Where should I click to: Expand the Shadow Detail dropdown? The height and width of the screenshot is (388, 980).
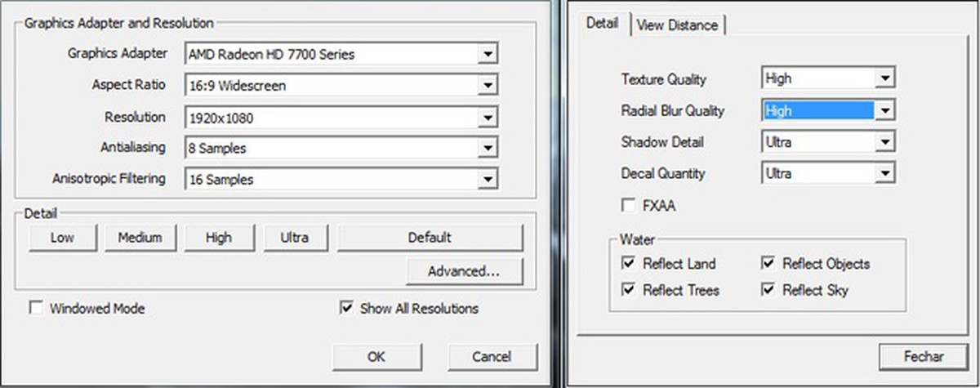(x=884, y=142)
